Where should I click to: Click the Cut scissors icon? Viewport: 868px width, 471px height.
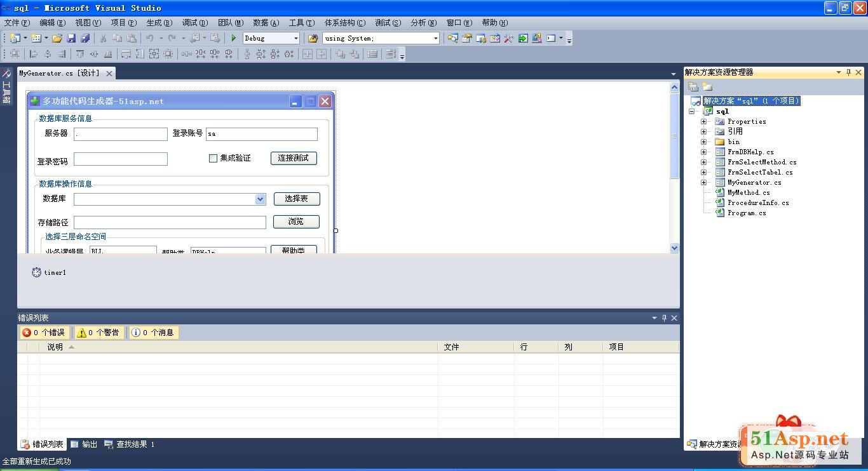tap(103, 38)
